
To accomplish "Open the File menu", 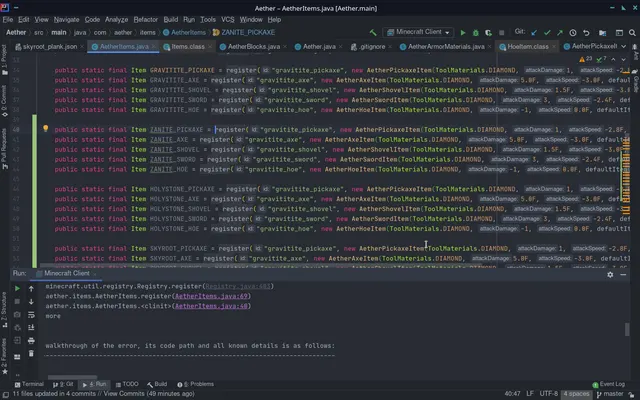I will pos(8,20).
